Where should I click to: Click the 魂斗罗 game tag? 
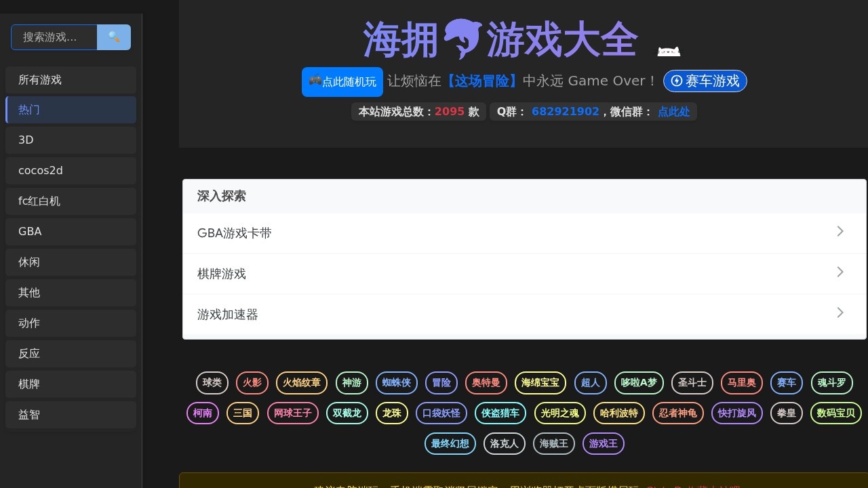tap(832, 383)
